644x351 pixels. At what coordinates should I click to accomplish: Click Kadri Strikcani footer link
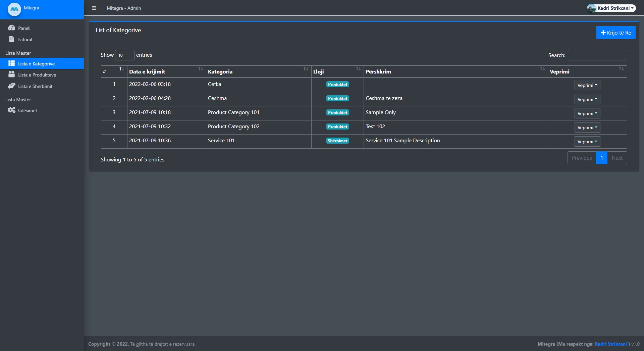pos(610,344)
